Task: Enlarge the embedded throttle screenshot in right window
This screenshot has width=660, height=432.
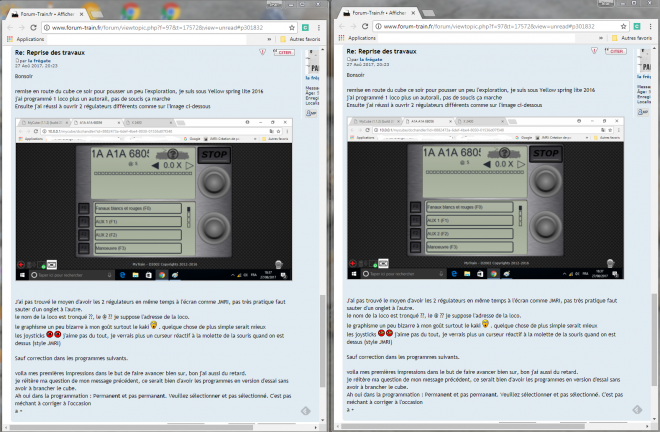Action: (x=486, y=198)
